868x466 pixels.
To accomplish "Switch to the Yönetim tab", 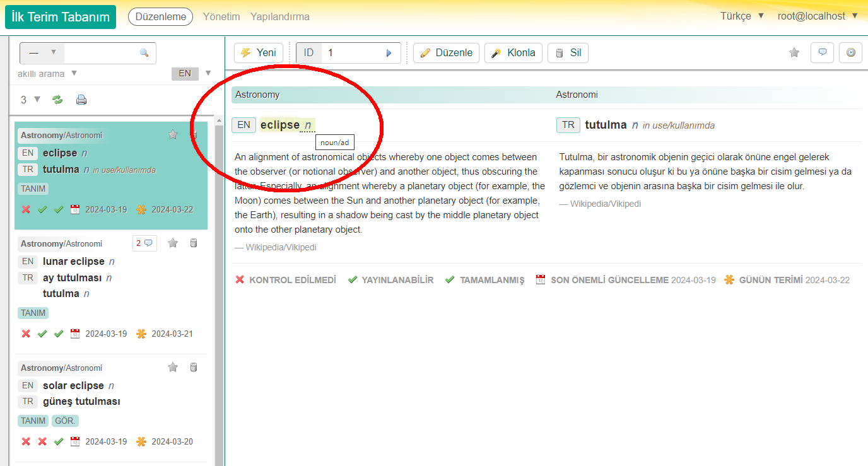I will (221, 16).
